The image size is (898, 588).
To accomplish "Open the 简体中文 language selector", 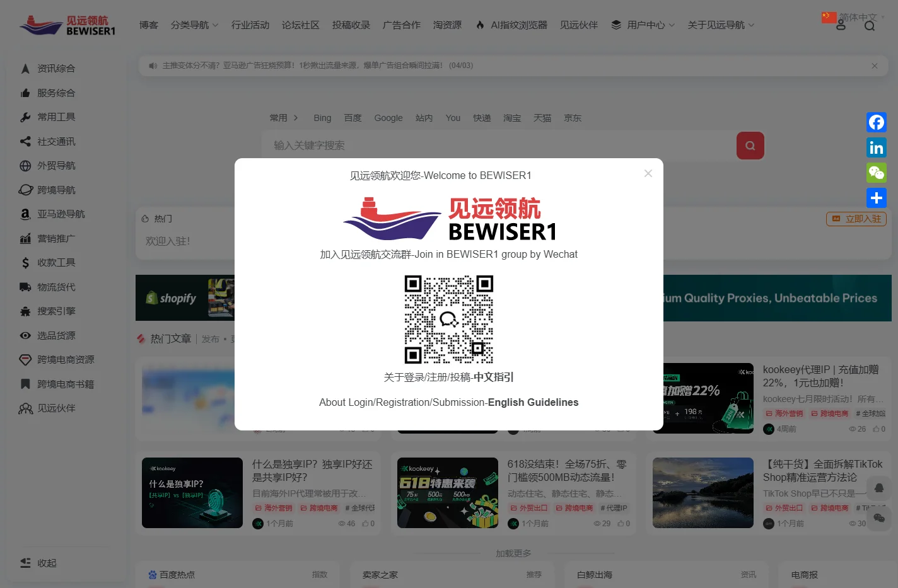I will (x=853, y=17).
